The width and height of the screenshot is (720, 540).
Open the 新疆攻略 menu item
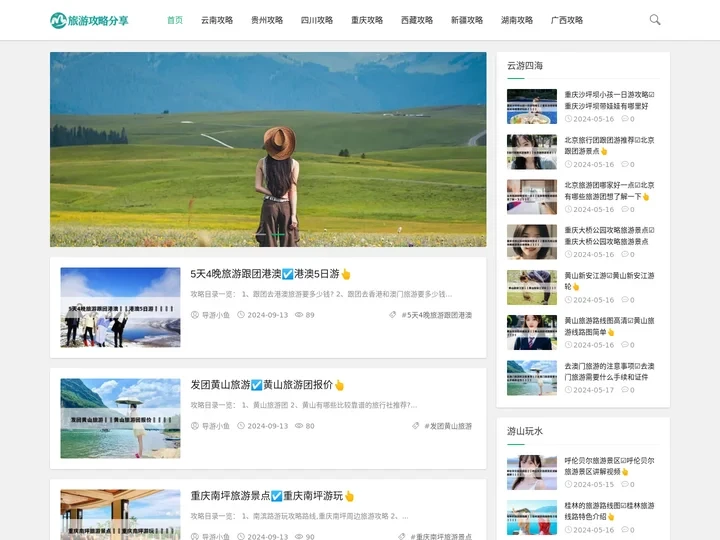(x=467, y=20)
